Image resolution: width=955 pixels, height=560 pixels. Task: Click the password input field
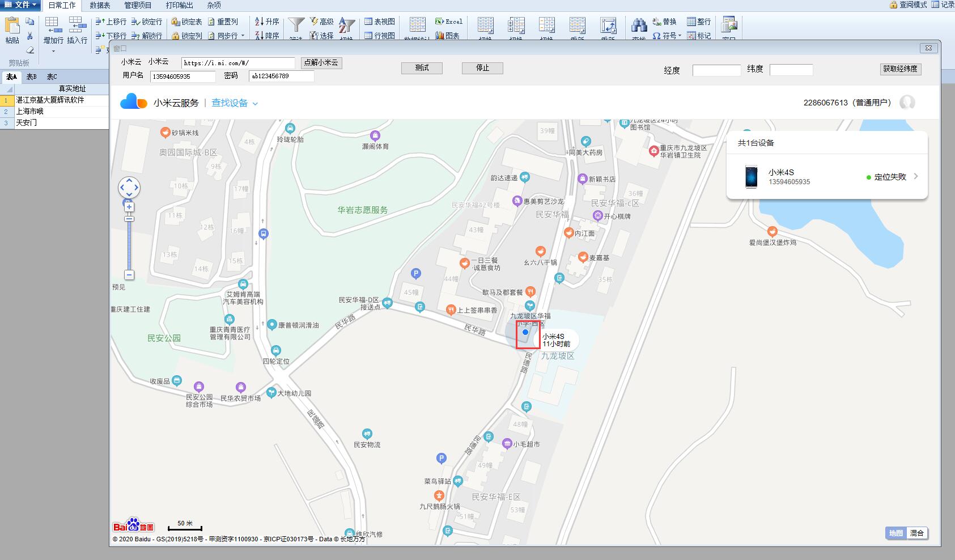pyautogui.click(x=282, y=76)
